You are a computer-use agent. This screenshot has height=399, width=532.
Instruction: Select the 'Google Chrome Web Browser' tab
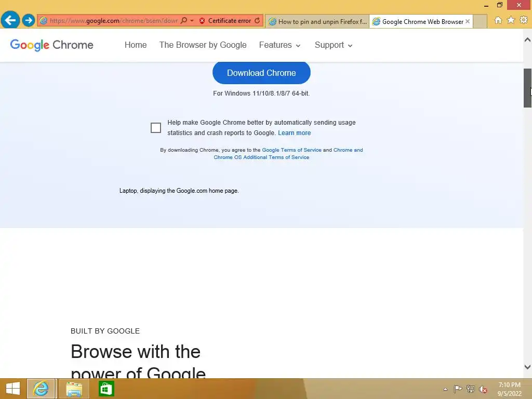click(418, 22)
